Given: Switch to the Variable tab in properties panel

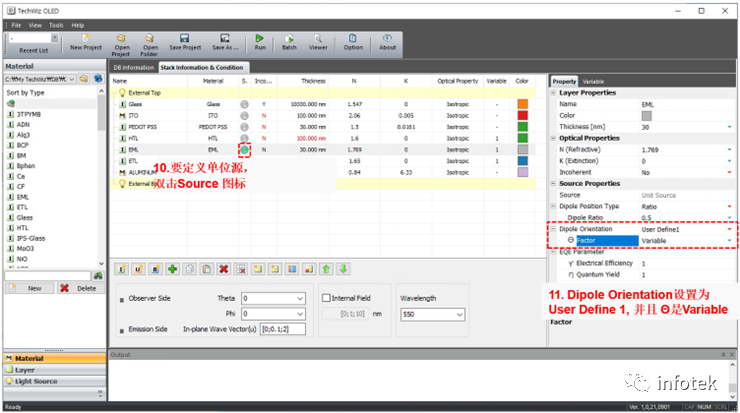Looking at the screenshot, I should pyautogui.click(x=593, y=82).
